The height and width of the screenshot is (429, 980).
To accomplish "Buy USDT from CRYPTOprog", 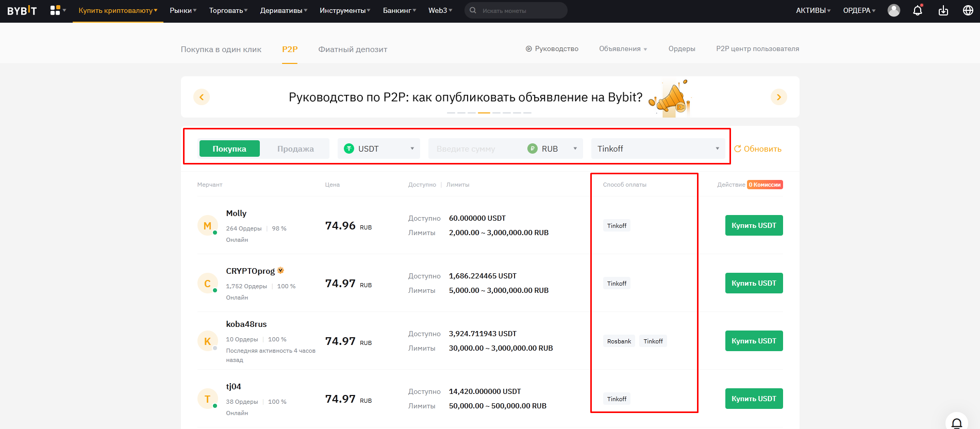I will click(754, 283).
